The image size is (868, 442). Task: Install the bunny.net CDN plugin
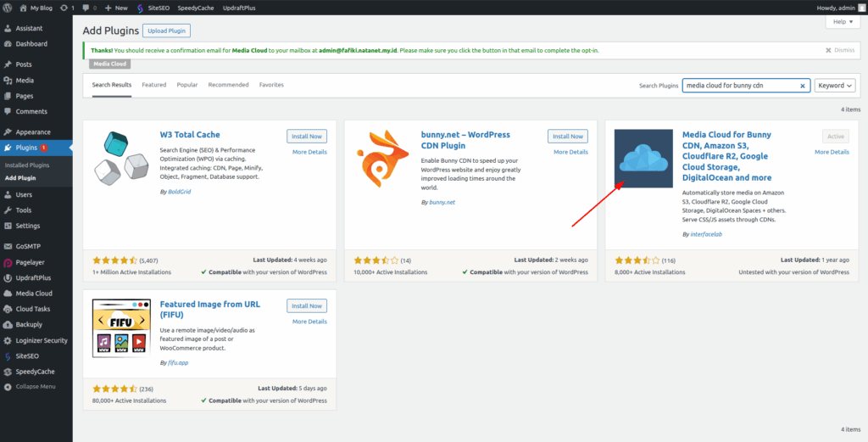pos(568,137)
